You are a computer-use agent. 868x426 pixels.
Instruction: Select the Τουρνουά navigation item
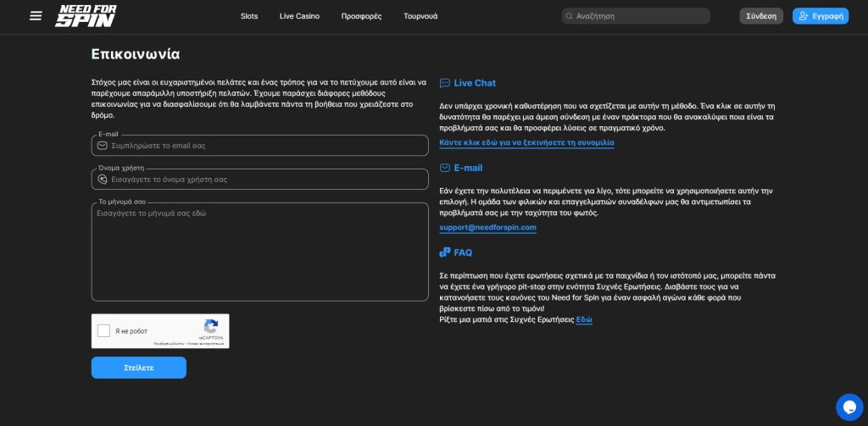420,16
